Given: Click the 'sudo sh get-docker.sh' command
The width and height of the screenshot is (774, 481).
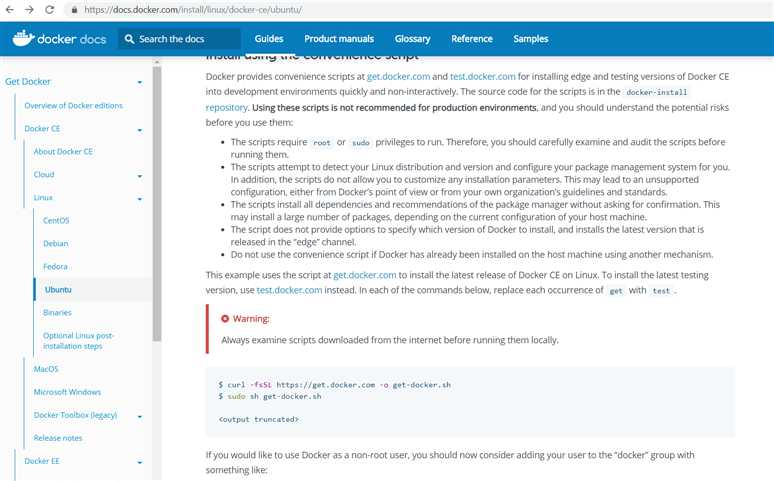Looking at the screenshot, I should point(270,396).
